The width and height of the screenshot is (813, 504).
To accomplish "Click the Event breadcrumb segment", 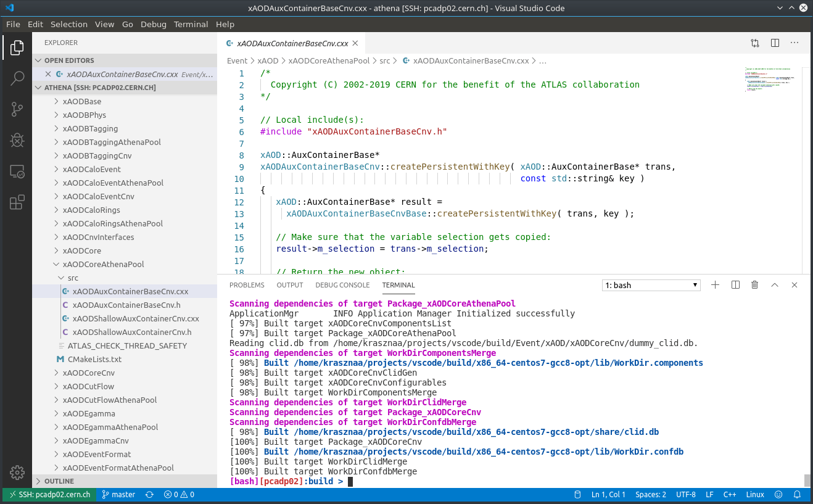I will point(237,61).
